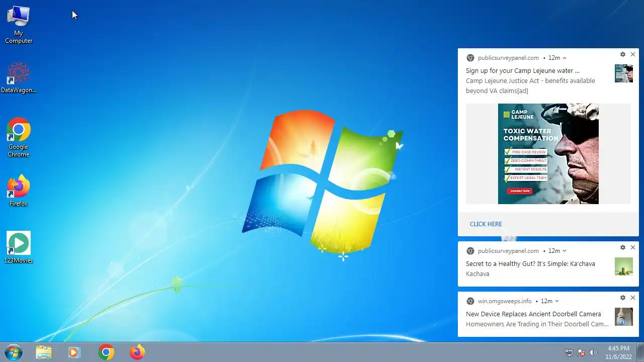Open Windows Explorer from the taskbar

[44, 352]
